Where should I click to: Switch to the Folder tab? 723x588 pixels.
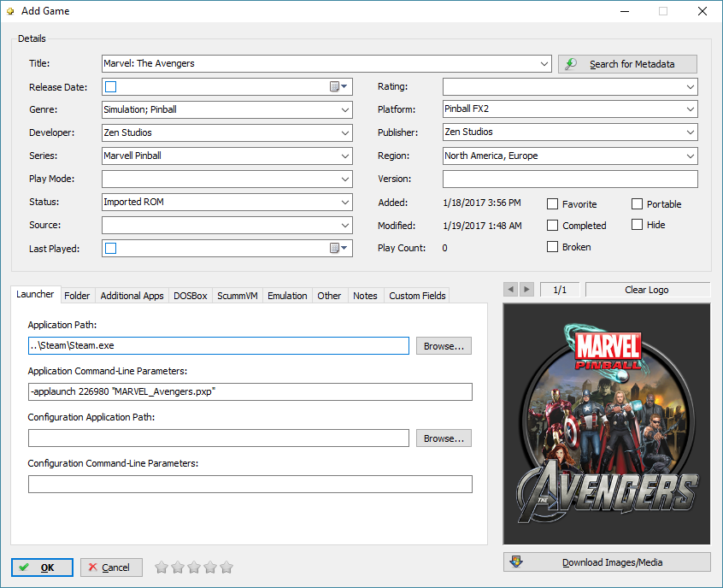(77, 296)
